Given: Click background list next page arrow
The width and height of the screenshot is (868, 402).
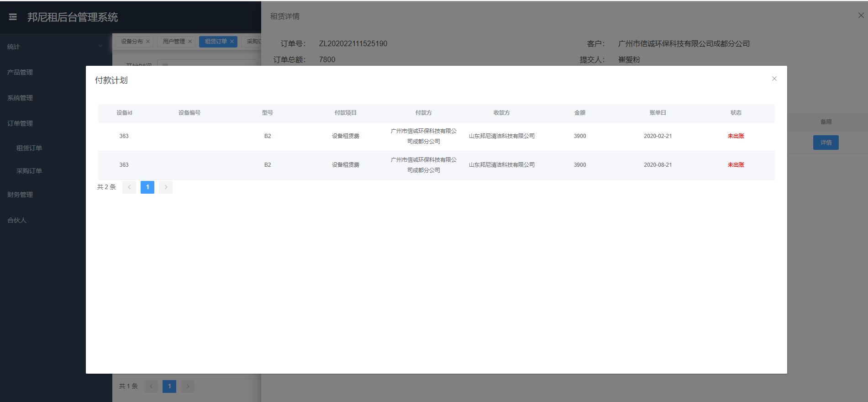Looking at the screenshot, I should point(188,386).
